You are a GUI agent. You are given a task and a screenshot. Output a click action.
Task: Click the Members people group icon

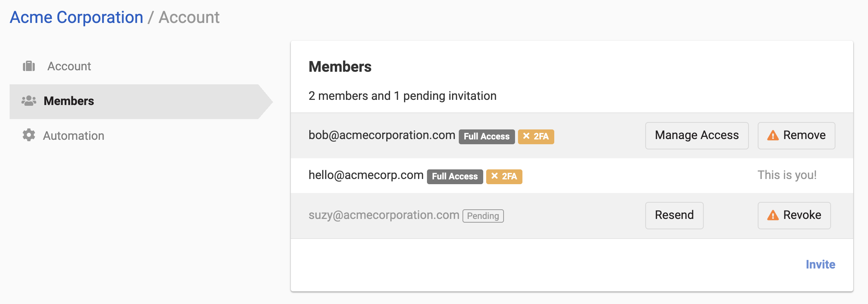point(29,101)
